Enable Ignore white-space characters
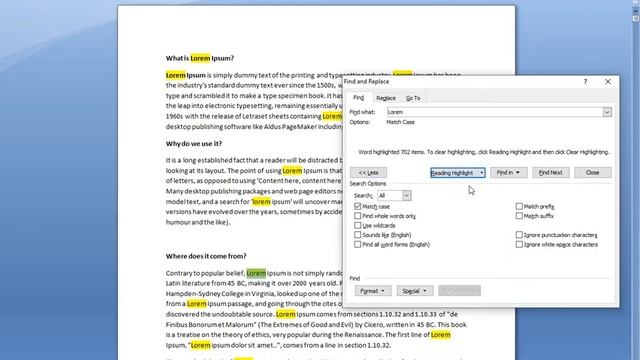 pos(519,244)
